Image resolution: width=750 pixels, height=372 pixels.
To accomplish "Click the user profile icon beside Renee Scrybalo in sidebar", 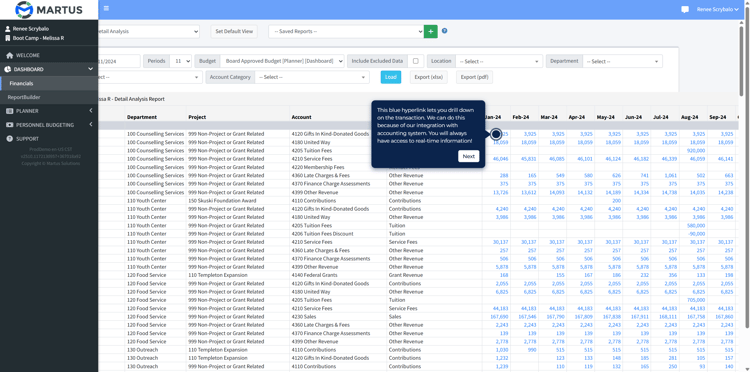I will pyautogui.click(x=8, y=29).
